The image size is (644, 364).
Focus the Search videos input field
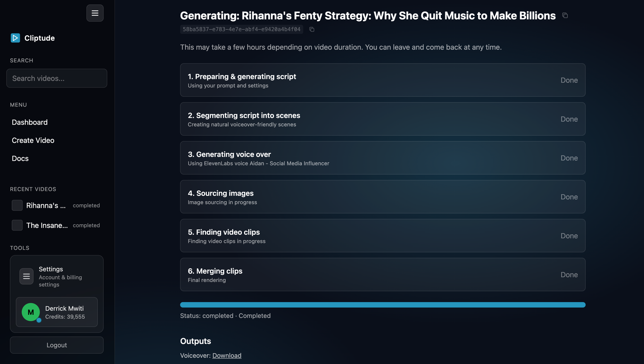57,78
